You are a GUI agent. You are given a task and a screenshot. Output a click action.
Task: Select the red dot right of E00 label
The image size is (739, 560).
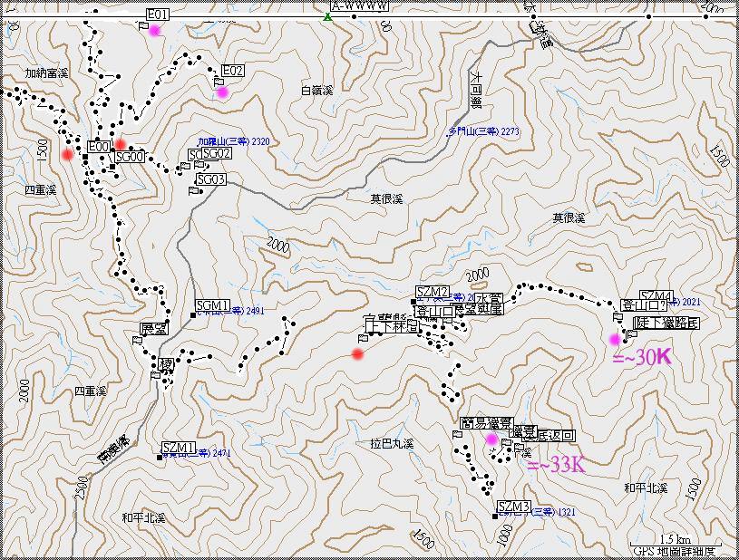[120, 144]
